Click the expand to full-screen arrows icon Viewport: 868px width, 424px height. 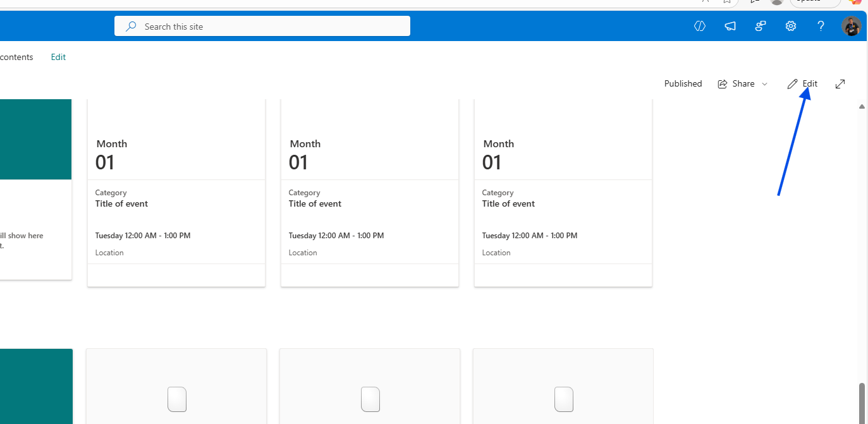(x=840, y=83)
